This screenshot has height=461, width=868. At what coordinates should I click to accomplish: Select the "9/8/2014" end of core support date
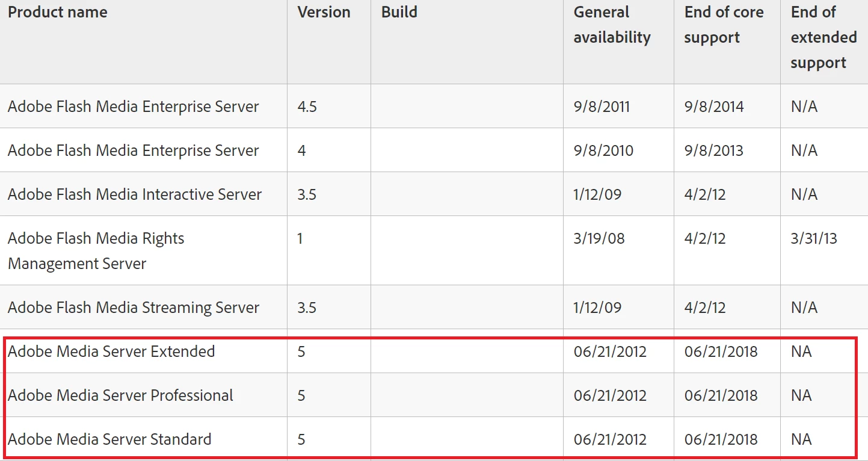coord(714,107)
